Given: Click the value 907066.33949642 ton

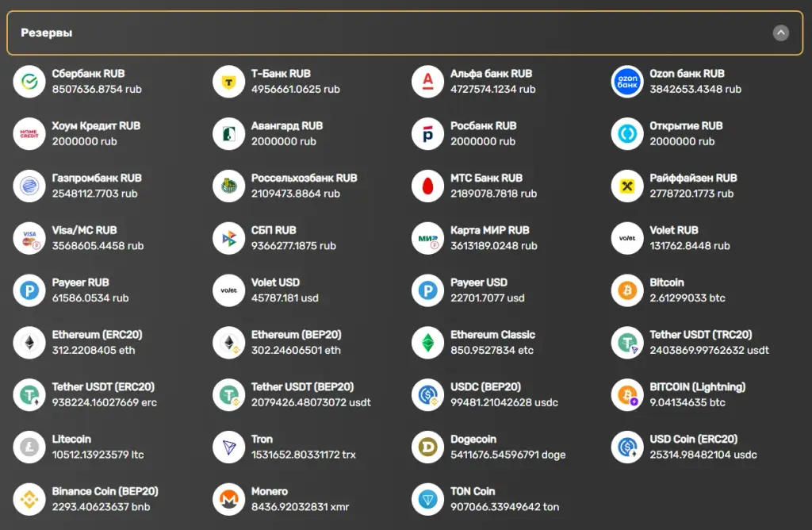Looking at the screenshot, I should (505, 507).
